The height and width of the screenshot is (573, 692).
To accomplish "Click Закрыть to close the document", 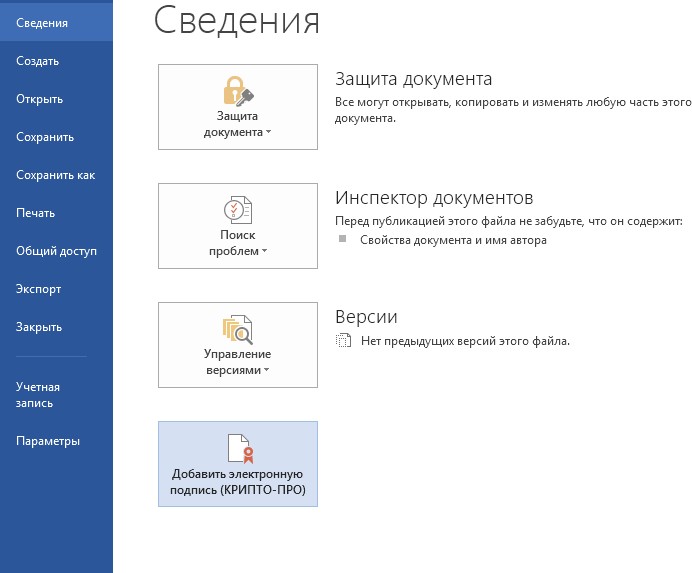I will (x=39, y=327).
